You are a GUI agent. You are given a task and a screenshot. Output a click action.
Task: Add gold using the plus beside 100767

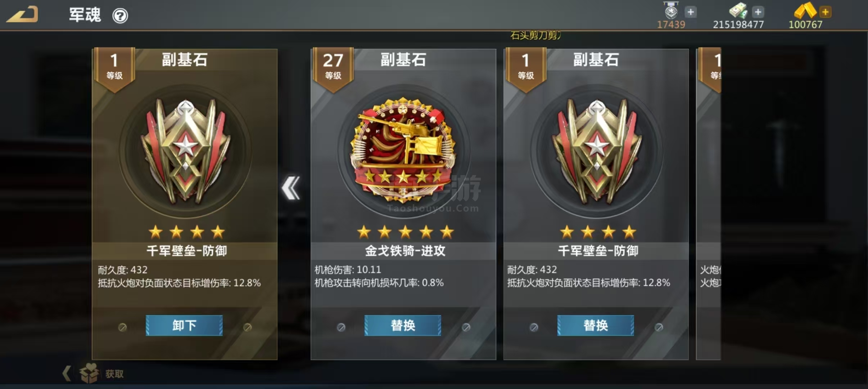click(x=825, y=12)
